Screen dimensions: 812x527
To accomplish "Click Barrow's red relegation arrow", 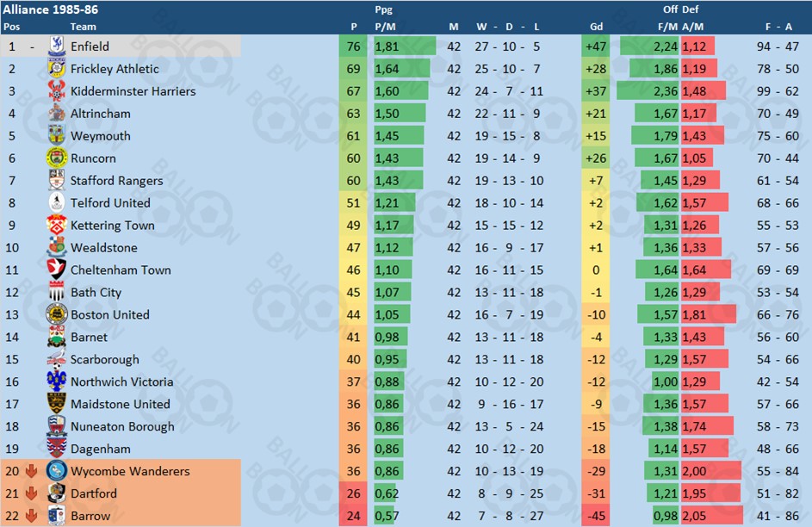I will [x=31, y=516].
